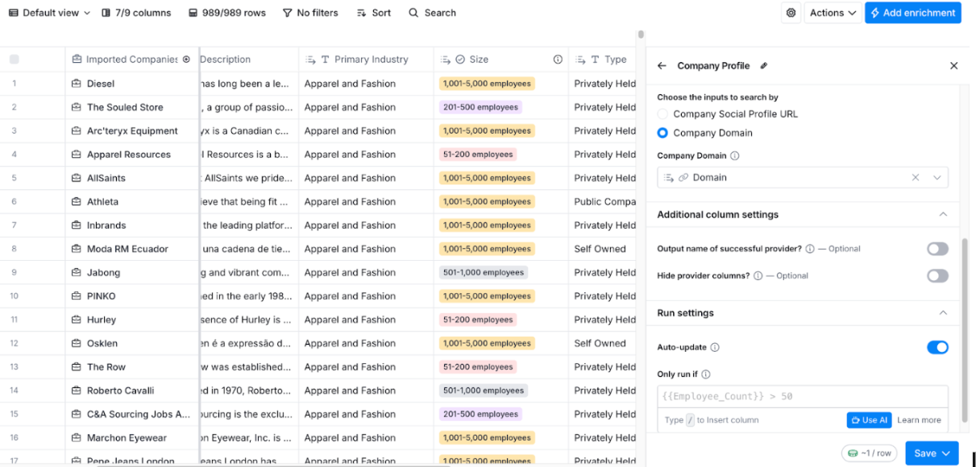980x467 pixels.
Task: Turn off the Auto-update switch
Action: [937, 348]
